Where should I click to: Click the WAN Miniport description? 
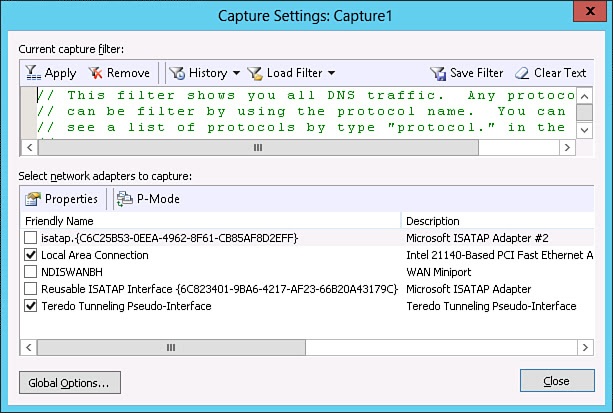(439, 272)
